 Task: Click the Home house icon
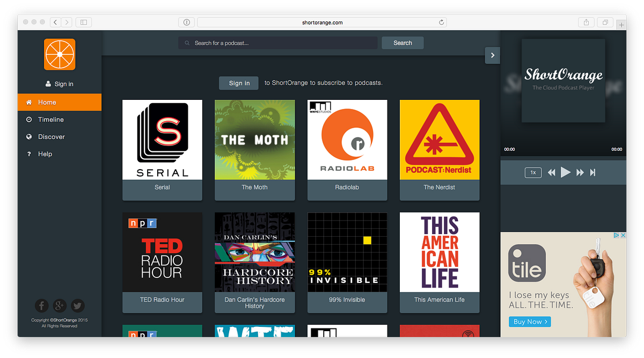29,102
